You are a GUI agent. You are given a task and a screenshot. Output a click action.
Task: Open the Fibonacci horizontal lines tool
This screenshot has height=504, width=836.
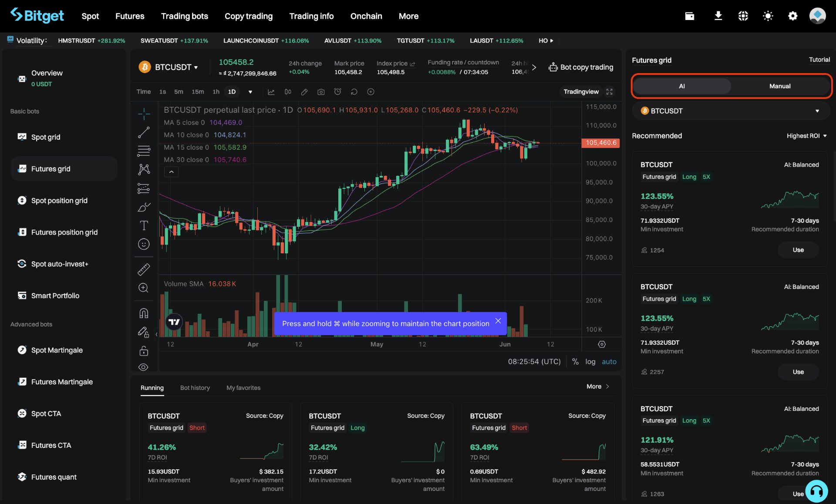click(144, 151)
